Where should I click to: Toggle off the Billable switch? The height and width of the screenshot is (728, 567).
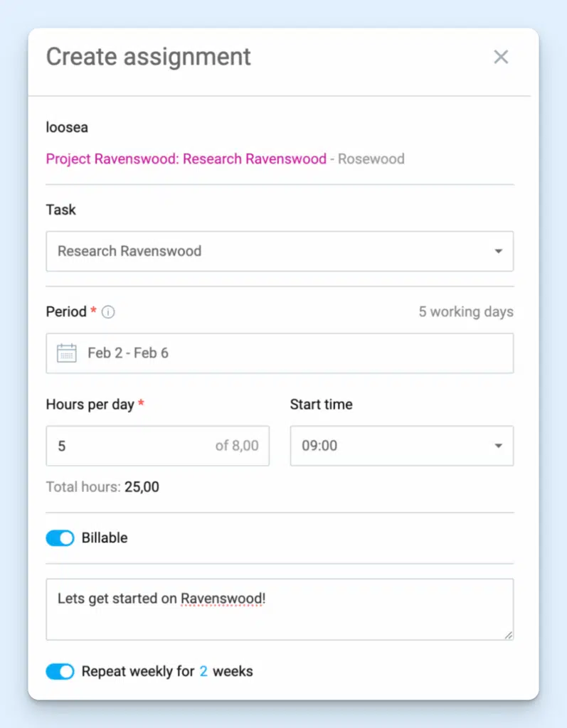click(60, 538)
